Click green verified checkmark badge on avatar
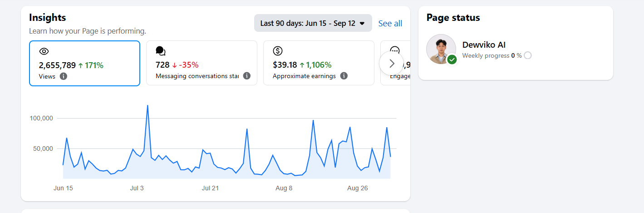The height and width of the screenshot is (213, 644). point(452,59)
